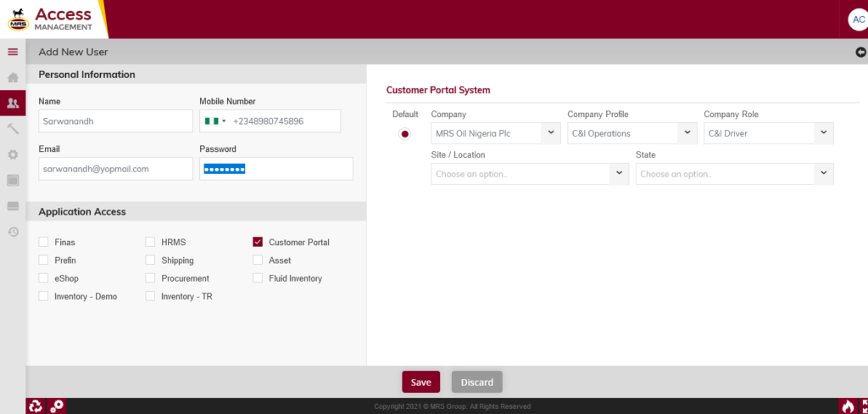The width and height of the screenshot is (868, 414).
Task: Open the country flag code selector
Action: point(214,120)
